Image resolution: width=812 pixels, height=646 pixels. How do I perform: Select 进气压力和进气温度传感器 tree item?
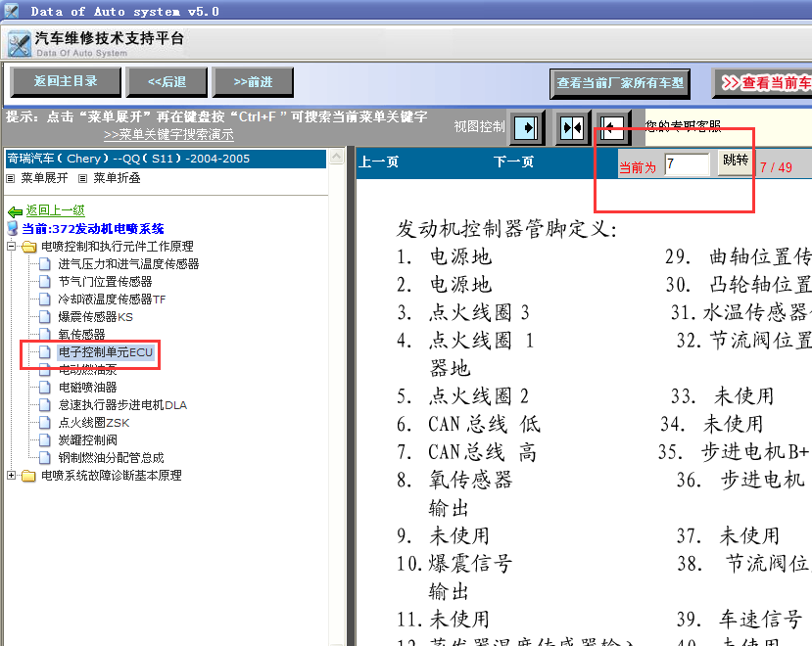coord(128,264)
